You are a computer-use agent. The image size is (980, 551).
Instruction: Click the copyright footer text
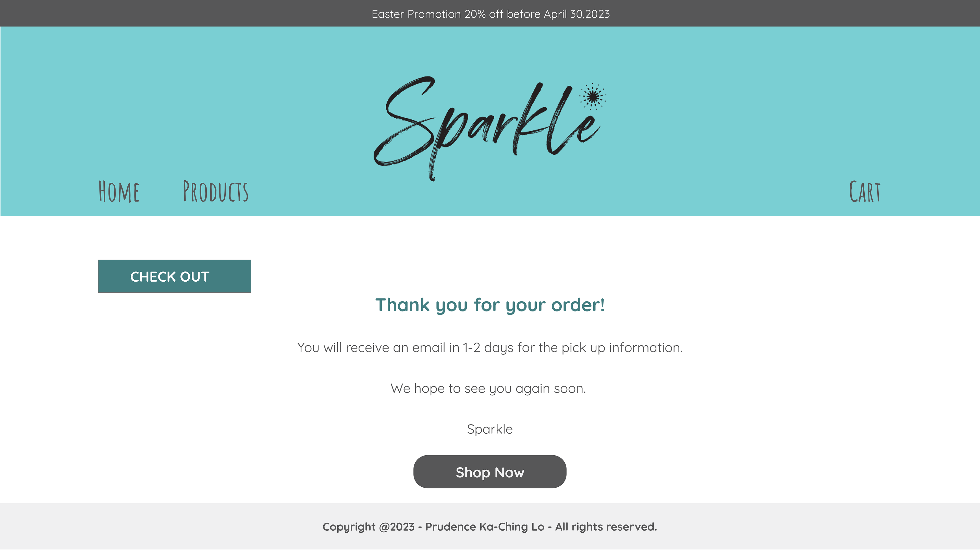(490, 527)
